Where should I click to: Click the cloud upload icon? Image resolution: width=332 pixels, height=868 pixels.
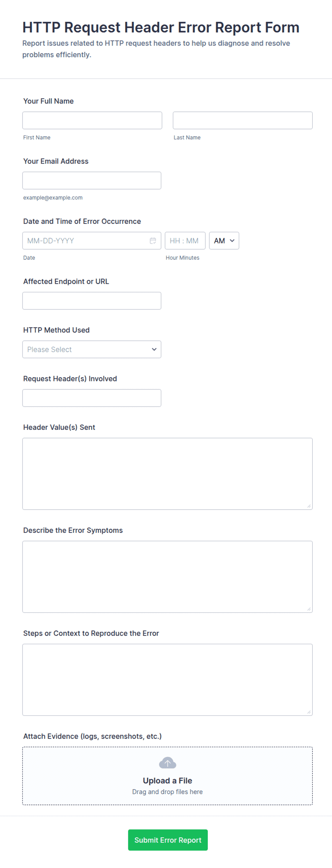click(x=167, y=763)
